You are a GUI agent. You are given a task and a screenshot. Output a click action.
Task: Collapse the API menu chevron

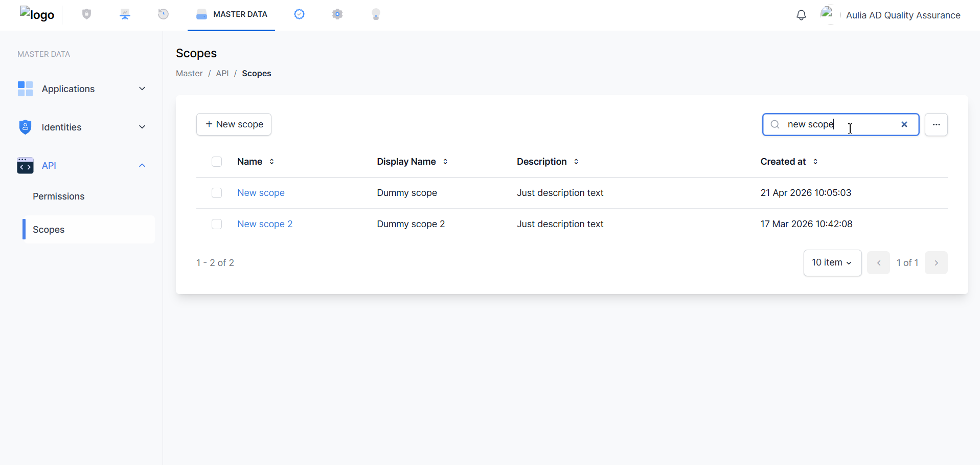(x=142, y=165)
